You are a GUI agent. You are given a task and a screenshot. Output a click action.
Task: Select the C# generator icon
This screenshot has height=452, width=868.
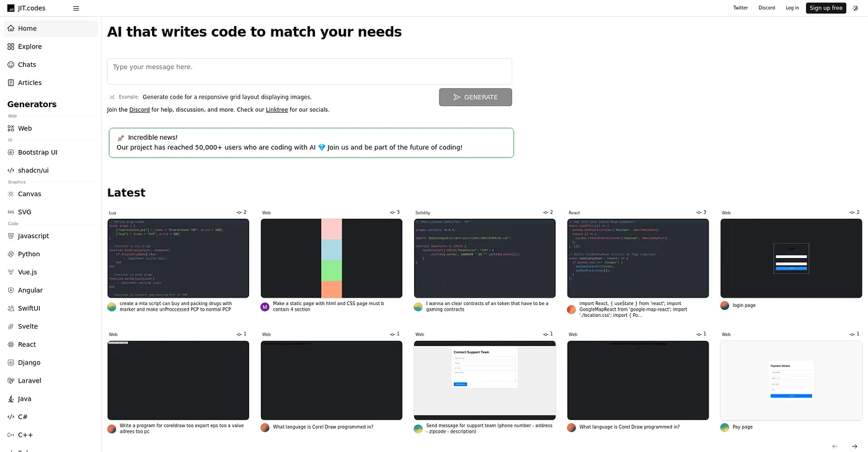[11, 417]
